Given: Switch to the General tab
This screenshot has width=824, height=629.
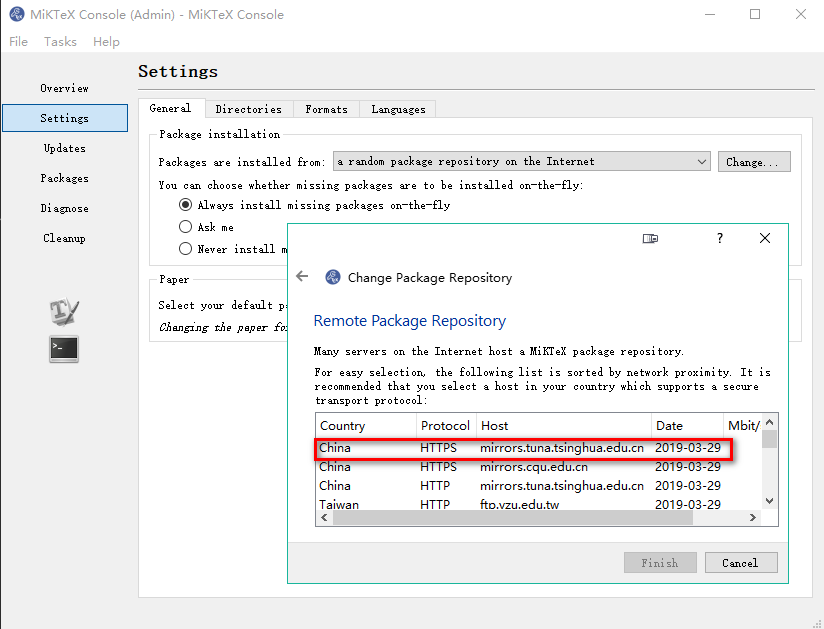Looking at the screenshot, I should click(170, 108).
